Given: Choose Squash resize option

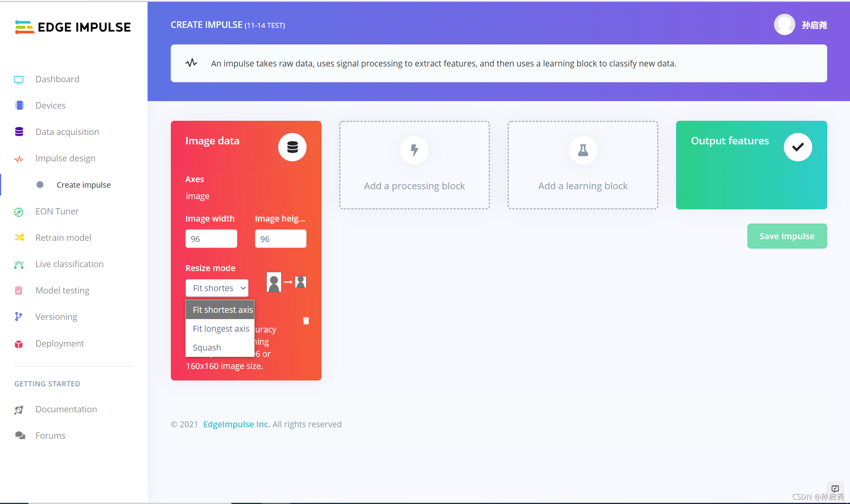Looking at the screenshot, I should point(207,347).
